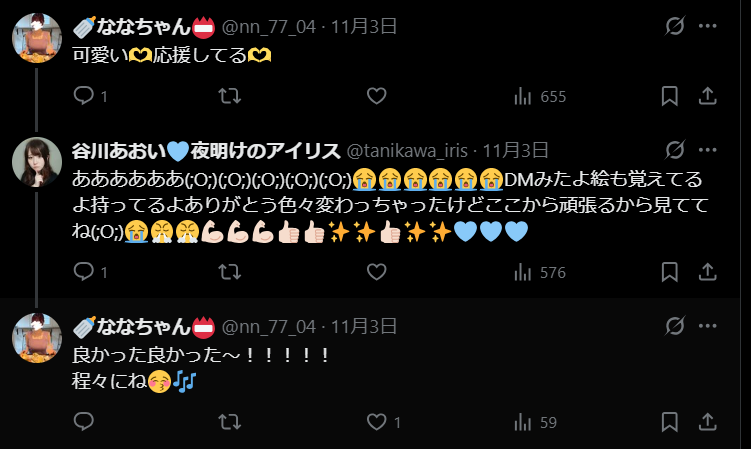
Task: Open 谷川あおい's profile picture
Action: pos(37,161)
